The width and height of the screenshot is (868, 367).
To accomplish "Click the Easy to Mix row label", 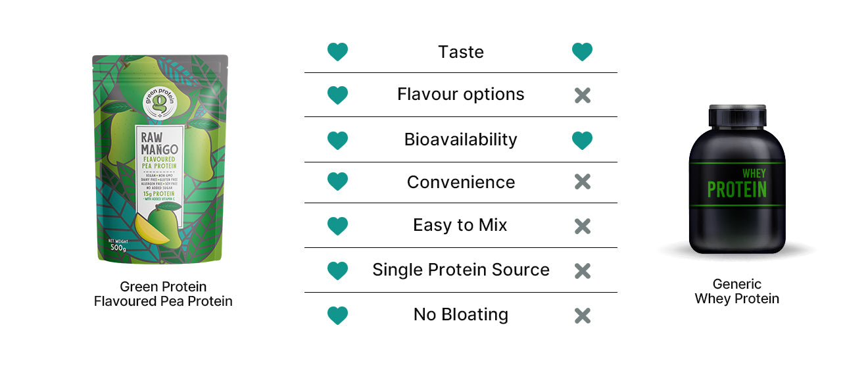I will [460, 225].
